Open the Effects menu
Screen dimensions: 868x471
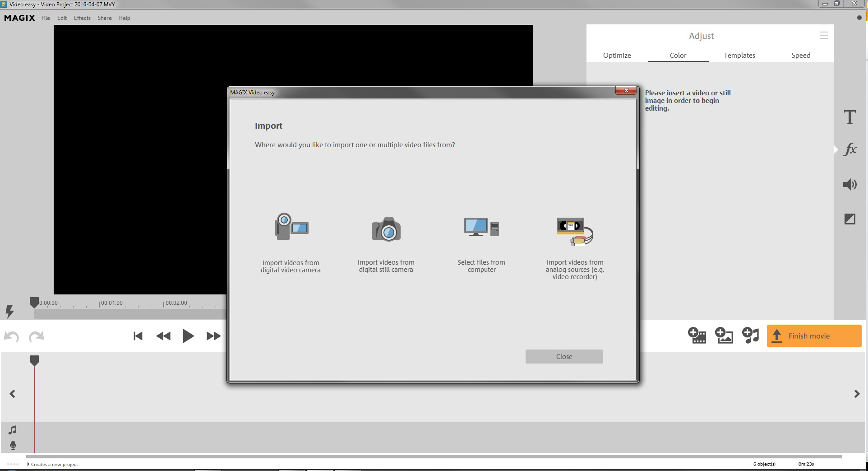coord(82,18)
